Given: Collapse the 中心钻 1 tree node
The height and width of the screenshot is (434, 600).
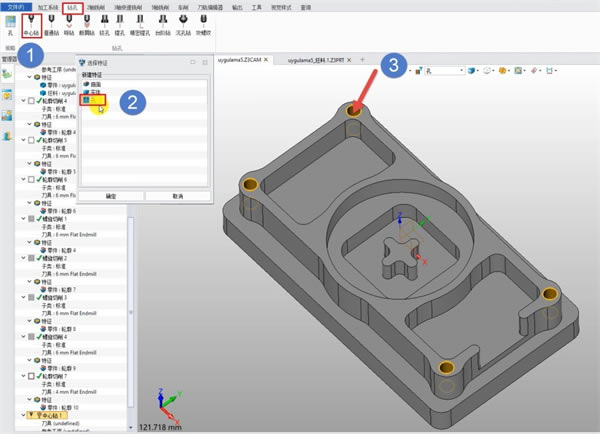Looking at the screenshot, I should (23, 415).
